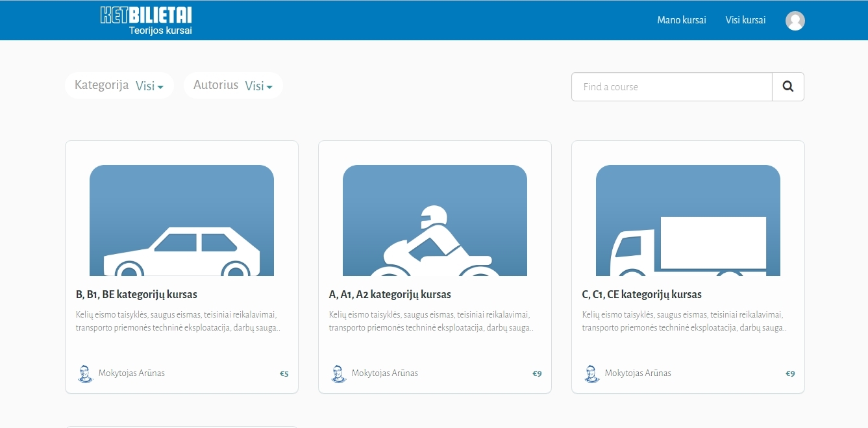
Task: Open the user profile avatar icon
Action: coord(795,21)
